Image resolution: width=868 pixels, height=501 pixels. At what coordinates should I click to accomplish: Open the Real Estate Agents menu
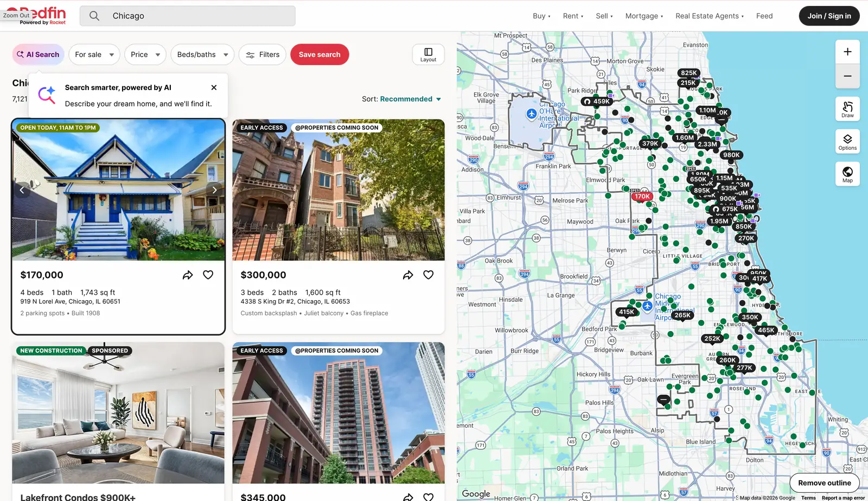[x=710, y=16]
